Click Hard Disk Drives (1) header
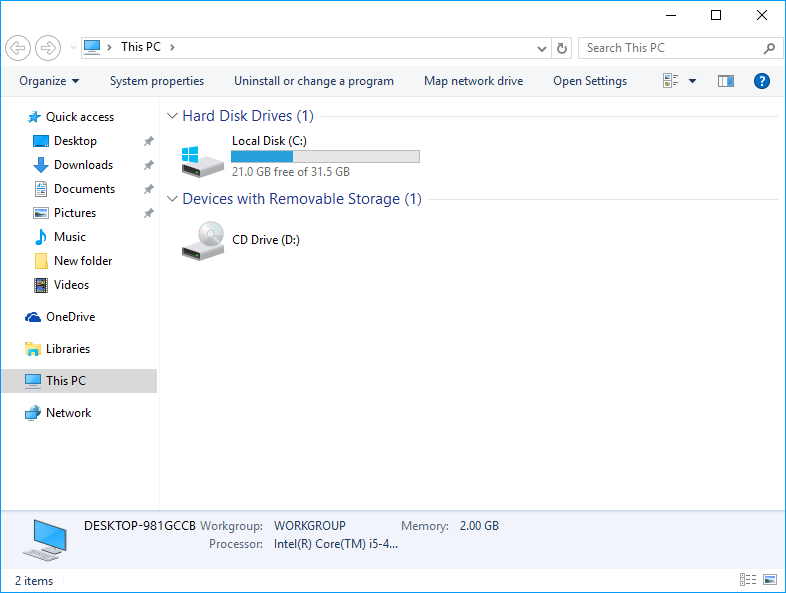786x593 pixels. pos(248,116)
